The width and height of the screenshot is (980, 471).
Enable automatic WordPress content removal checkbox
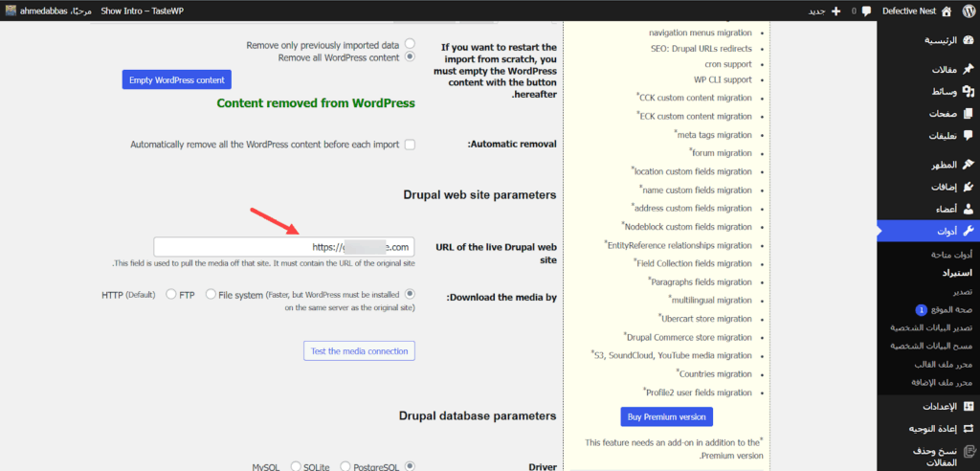(x=410, y=145)
